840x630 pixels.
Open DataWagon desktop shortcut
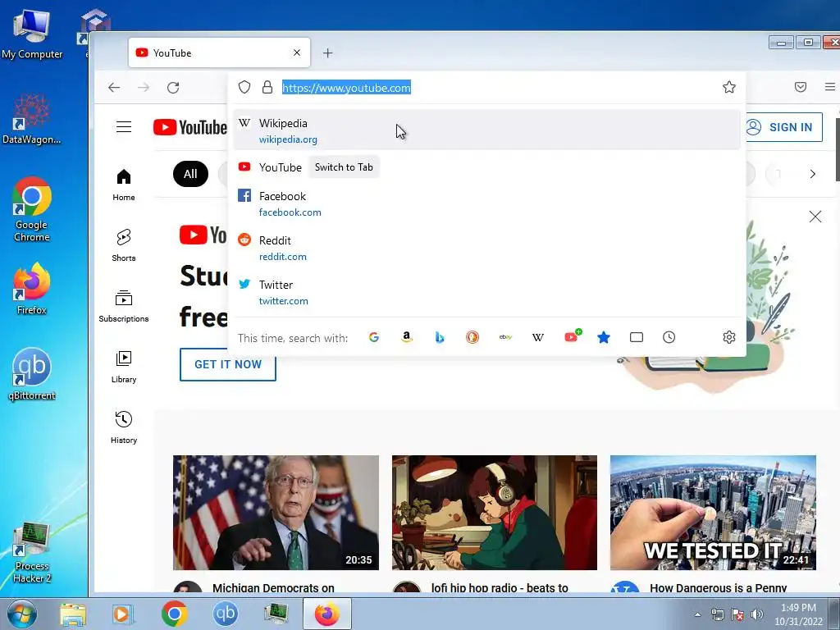pos(32,118)
